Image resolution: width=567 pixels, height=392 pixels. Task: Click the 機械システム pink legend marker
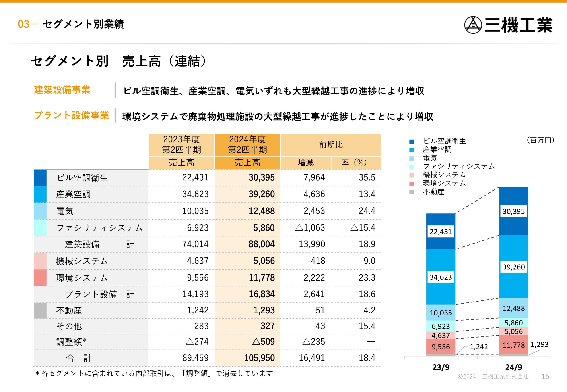click(411, 175)
